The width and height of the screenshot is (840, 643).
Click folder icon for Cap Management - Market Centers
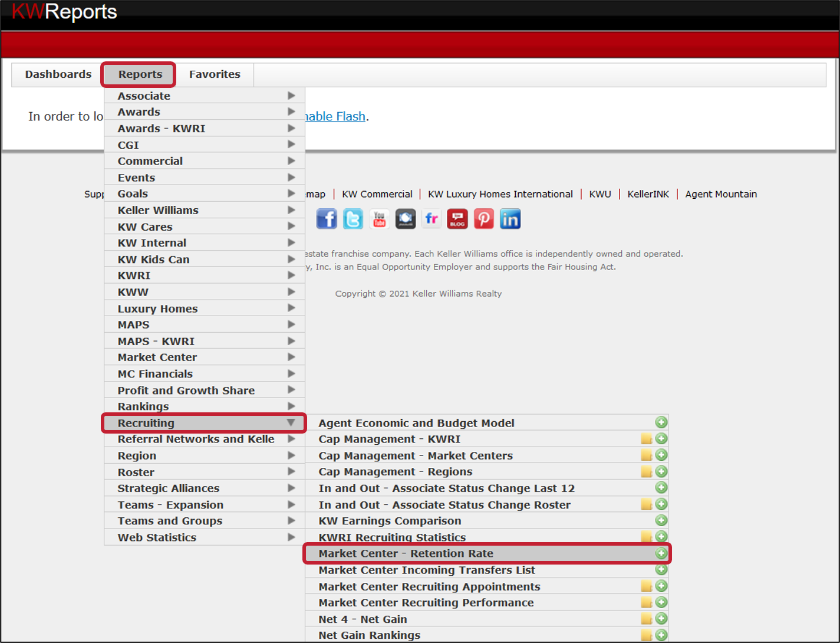(647, 455)
